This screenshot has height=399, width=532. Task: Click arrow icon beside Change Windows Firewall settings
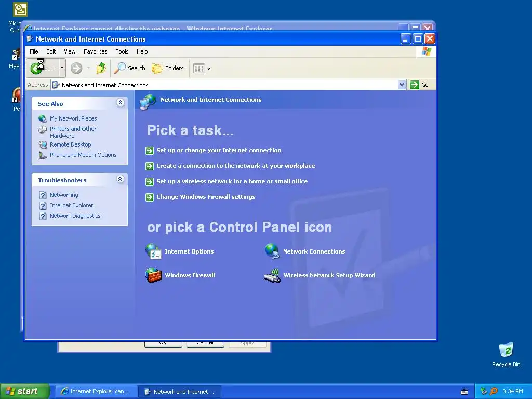click(150, 197)
